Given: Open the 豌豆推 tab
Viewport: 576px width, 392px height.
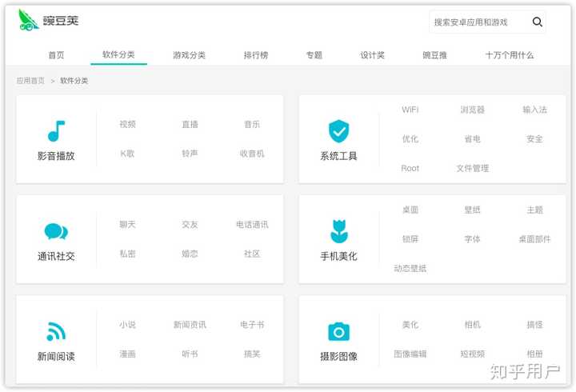Looking at the screenshot, I should [x=434, y=55].
